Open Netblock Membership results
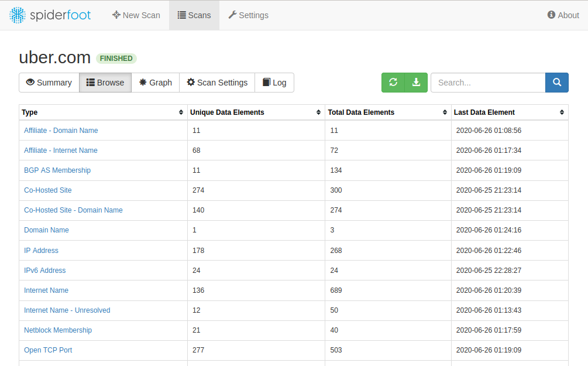The image size is (588, 366). pos(58,330)
